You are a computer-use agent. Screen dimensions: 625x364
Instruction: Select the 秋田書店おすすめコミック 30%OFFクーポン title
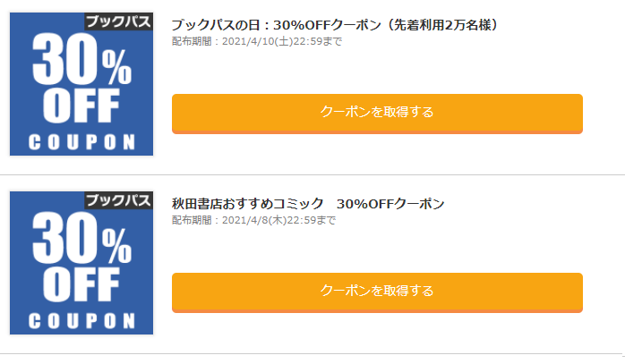coord(308,204)
